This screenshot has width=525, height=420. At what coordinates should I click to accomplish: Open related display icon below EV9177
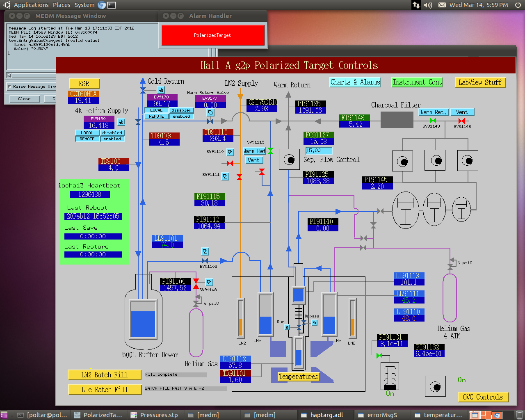[x=210, y=112]
